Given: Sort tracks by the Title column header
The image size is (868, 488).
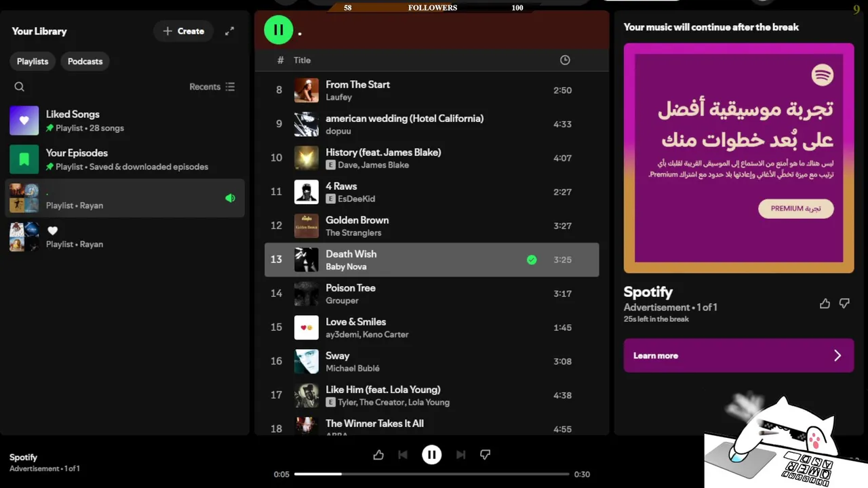Looking at the screenshot, I should [302, 60].
